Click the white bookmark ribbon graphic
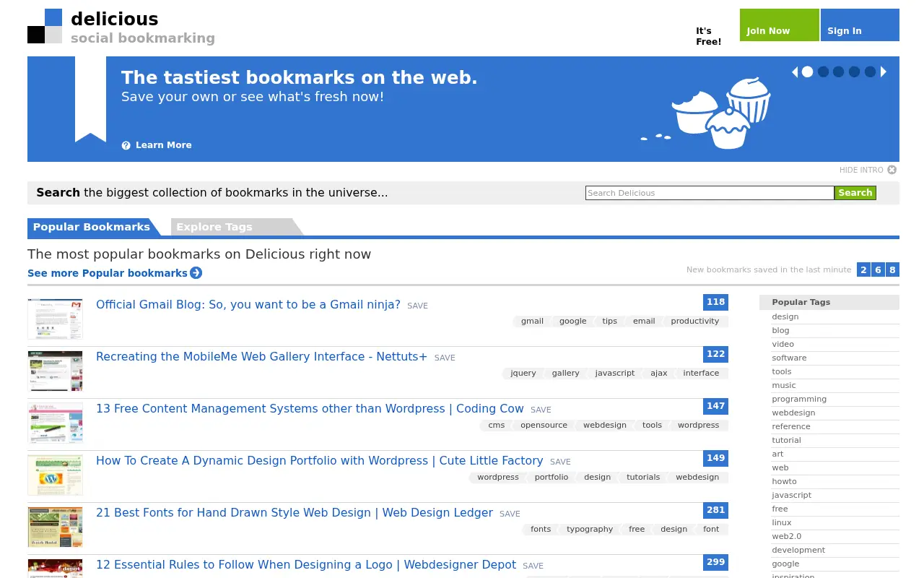The image size is (924, 578). [90, 99]
